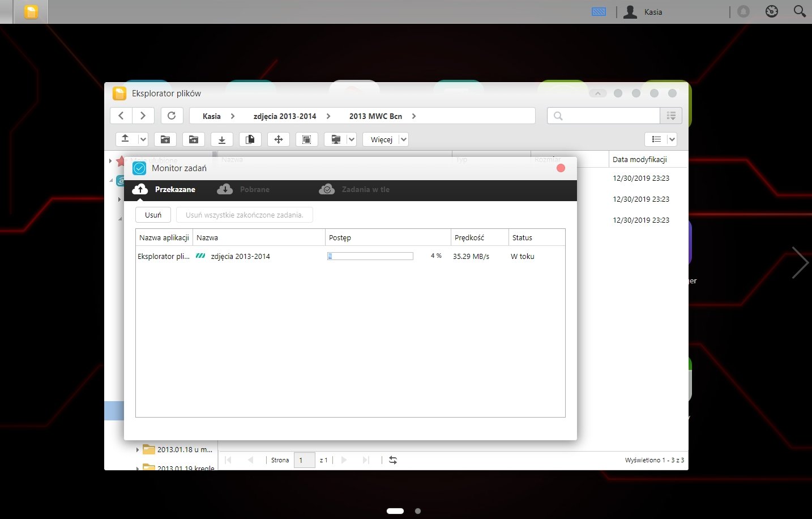Open the upload button's dropdown arrow
This screenshot has width=812, height=519.
click(143, 139)
